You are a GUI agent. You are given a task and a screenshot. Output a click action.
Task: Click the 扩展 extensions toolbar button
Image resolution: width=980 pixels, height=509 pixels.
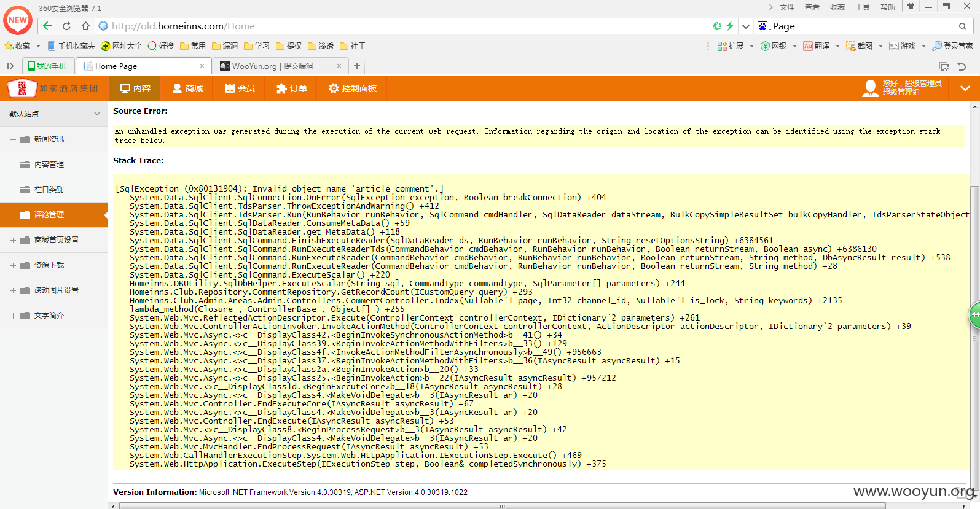pos(731,46)
